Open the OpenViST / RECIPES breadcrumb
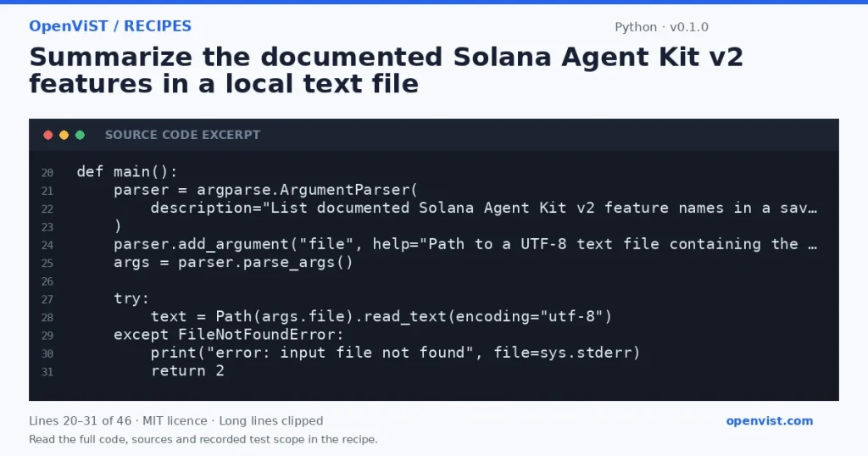 (x=110, y=26)
